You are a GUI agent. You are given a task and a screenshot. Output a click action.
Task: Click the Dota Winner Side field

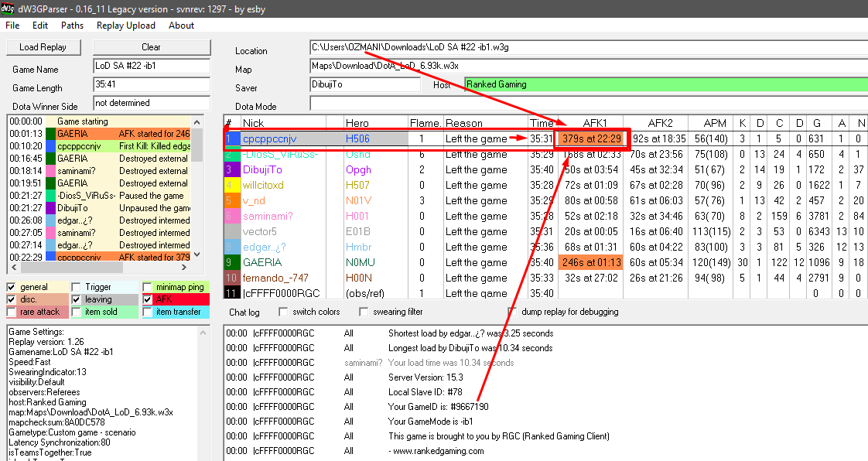tap(151, 103)
